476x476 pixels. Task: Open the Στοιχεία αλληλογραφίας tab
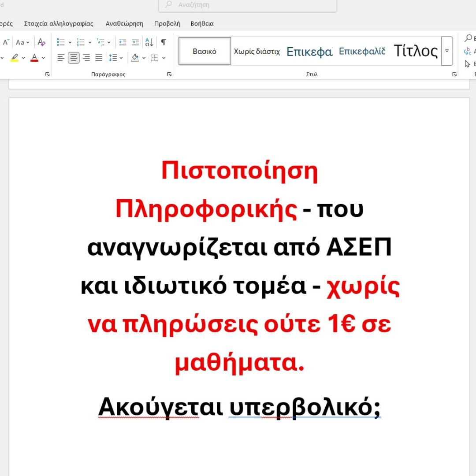click(59, 23)
